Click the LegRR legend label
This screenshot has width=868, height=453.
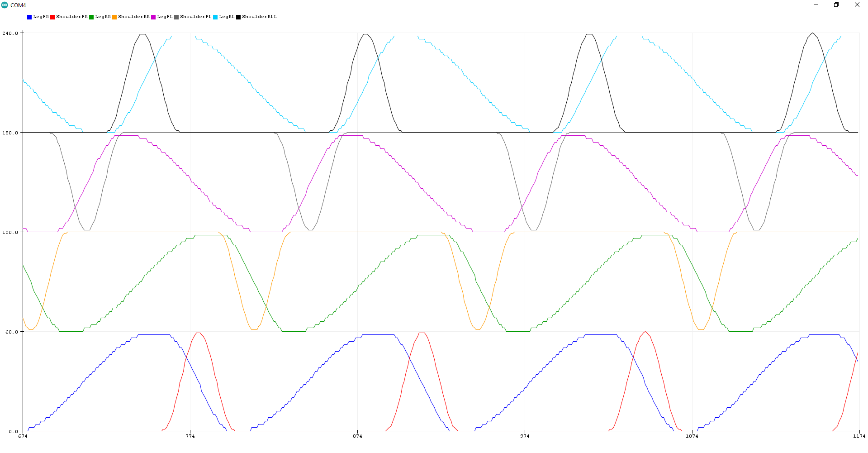[103, 17]
